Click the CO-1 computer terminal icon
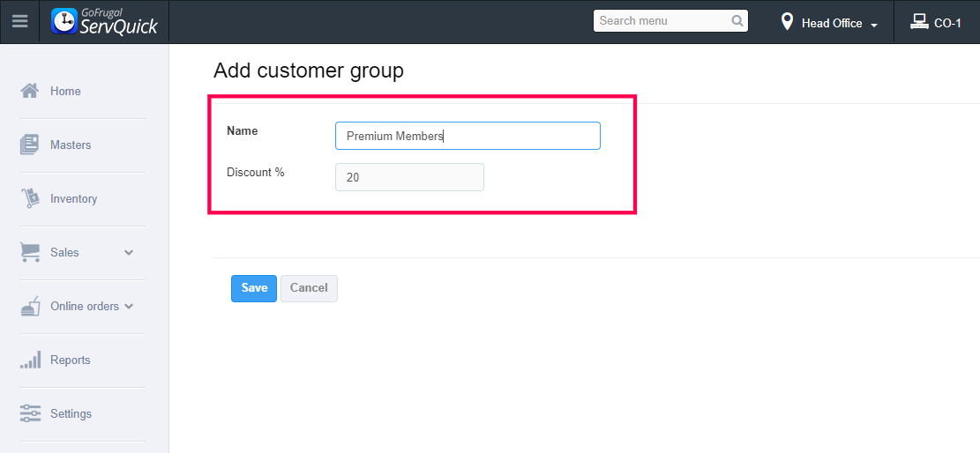980x453 pixels. pos(919,22)
